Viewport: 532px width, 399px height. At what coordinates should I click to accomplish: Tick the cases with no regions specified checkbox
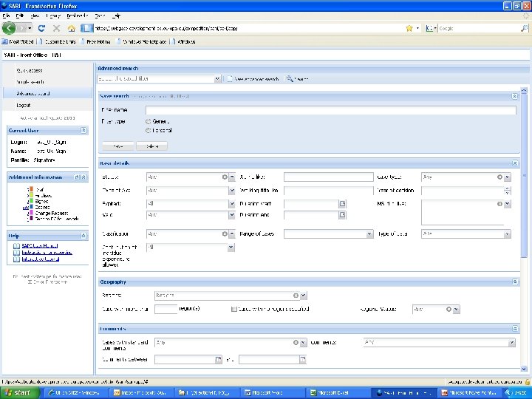[233, 309]
